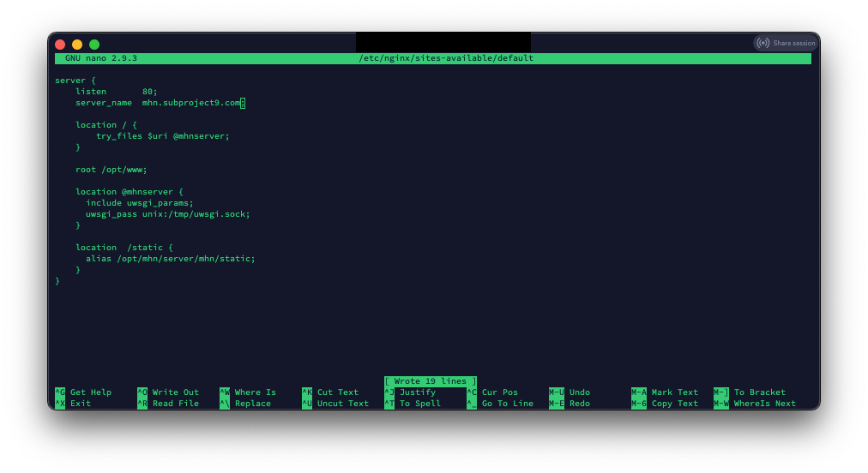Click the uwsgi_pass unix:/tmp/uwsgi.sock line
Viewport: 868px width, 473px height.
pyautogui.click(x=168, y=214)
